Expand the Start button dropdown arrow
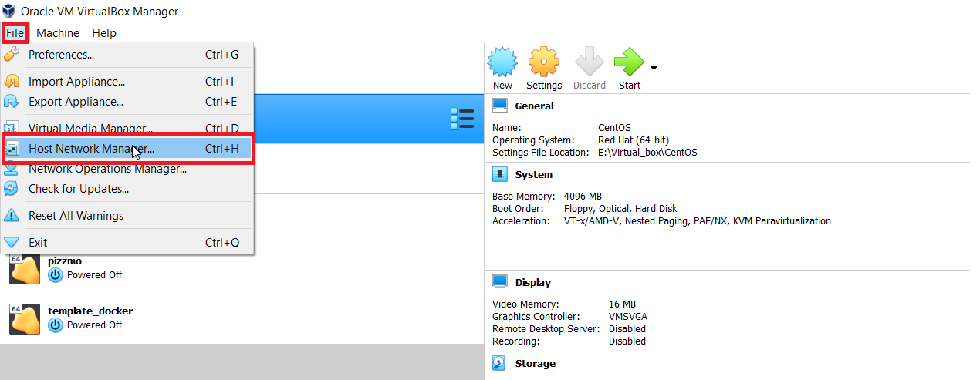Screen dimensions: 980x380 point(654,69)
